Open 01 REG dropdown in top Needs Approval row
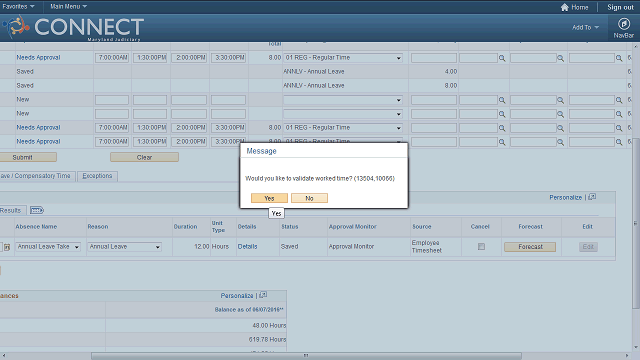The height and width of the screenshot is (360, 640). click(343, 58)
